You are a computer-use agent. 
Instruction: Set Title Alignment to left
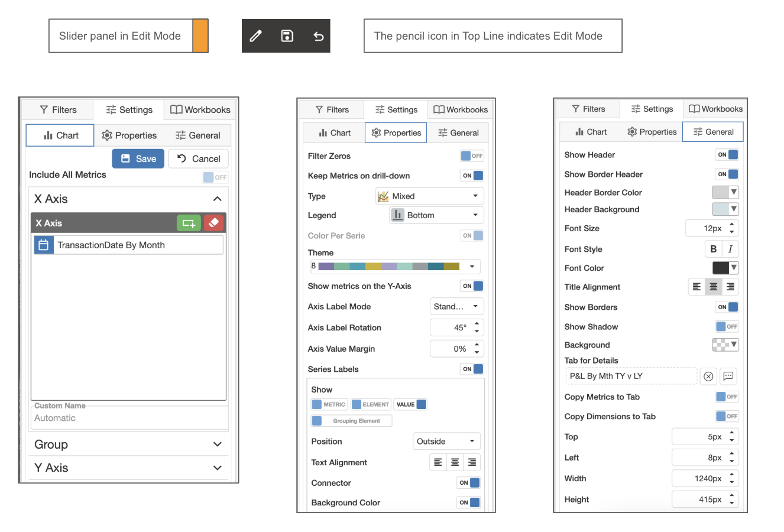click(x=696, y=287)
